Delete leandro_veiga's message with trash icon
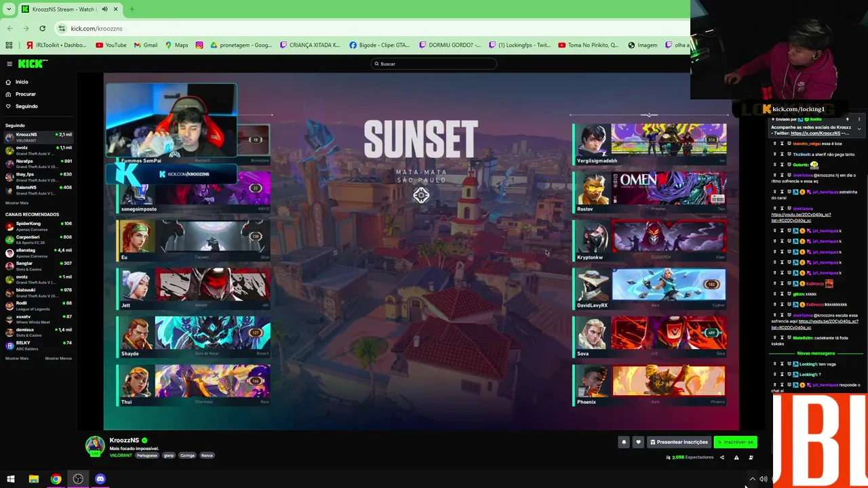 point(775,144)
